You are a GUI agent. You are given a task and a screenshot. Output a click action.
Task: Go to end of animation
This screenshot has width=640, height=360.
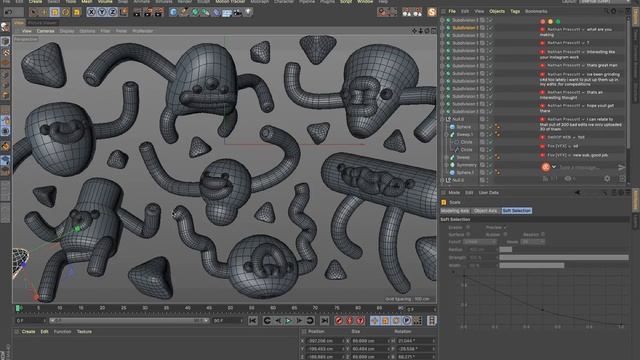[x=324, y=321]
